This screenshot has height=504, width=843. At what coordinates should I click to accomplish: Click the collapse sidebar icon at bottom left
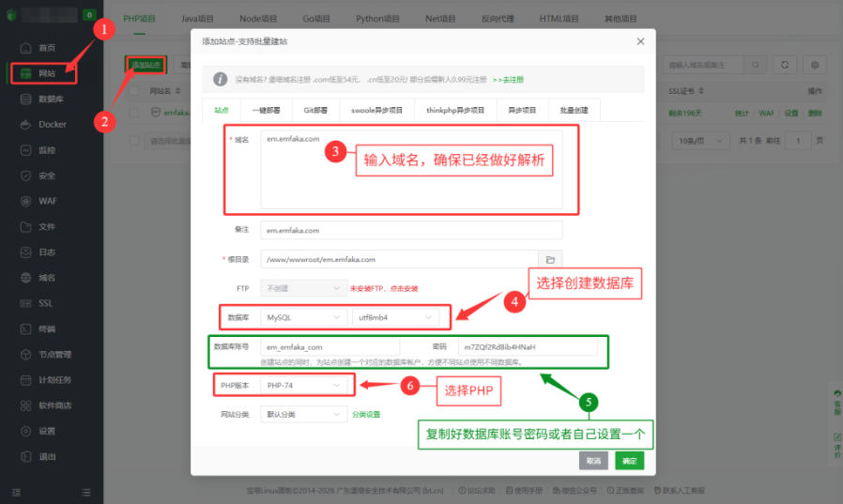click(x=16, y=492)
